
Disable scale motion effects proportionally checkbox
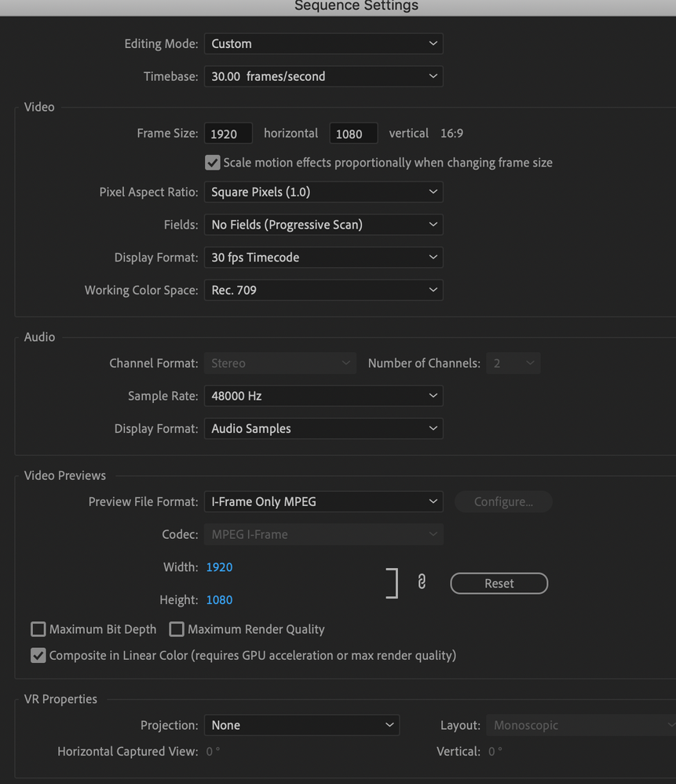pyautogui.click(x=212, y=163)
